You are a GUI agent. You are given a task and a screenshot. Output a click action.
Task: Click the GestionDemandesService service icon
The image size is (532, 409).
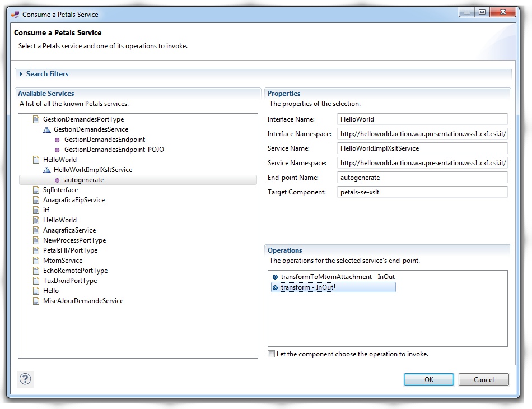(x=47, y=129)
